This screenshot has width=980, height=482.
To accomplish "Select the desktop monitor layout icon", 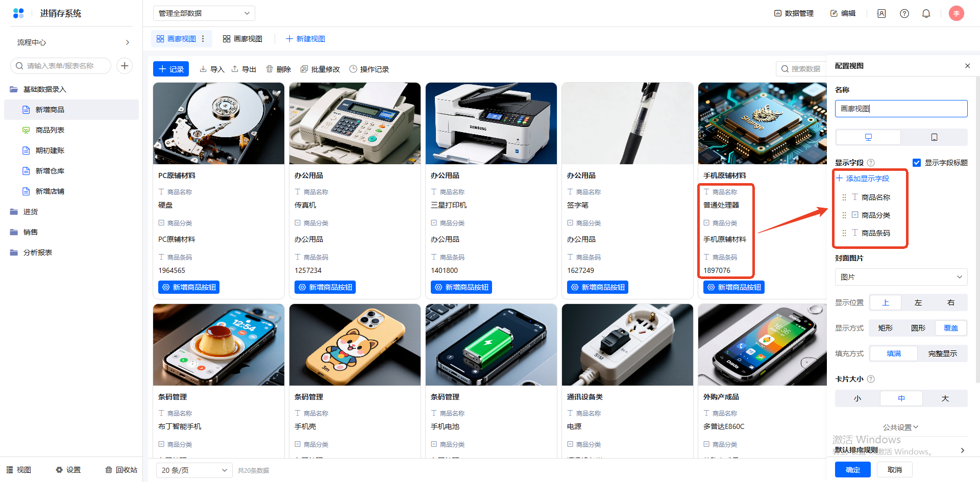I will [868, 137].
